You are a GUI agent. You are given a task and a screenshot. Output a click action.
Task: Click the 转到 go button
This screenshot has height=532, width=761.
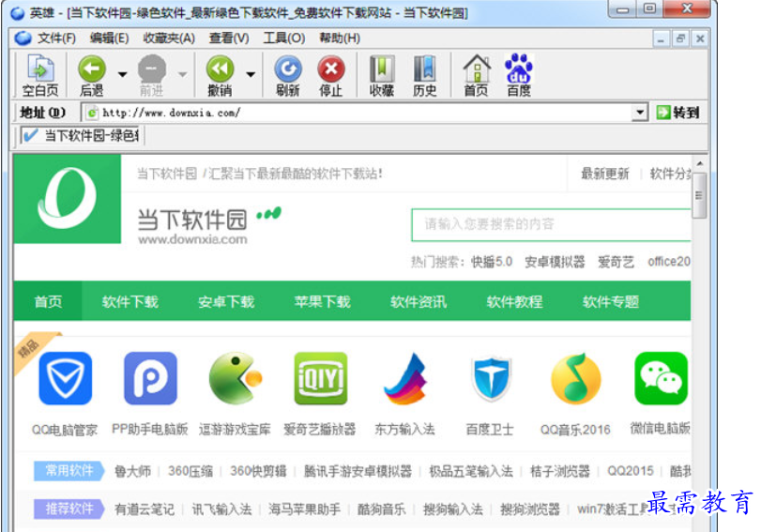pyautogui.click(x=677, y=113)
